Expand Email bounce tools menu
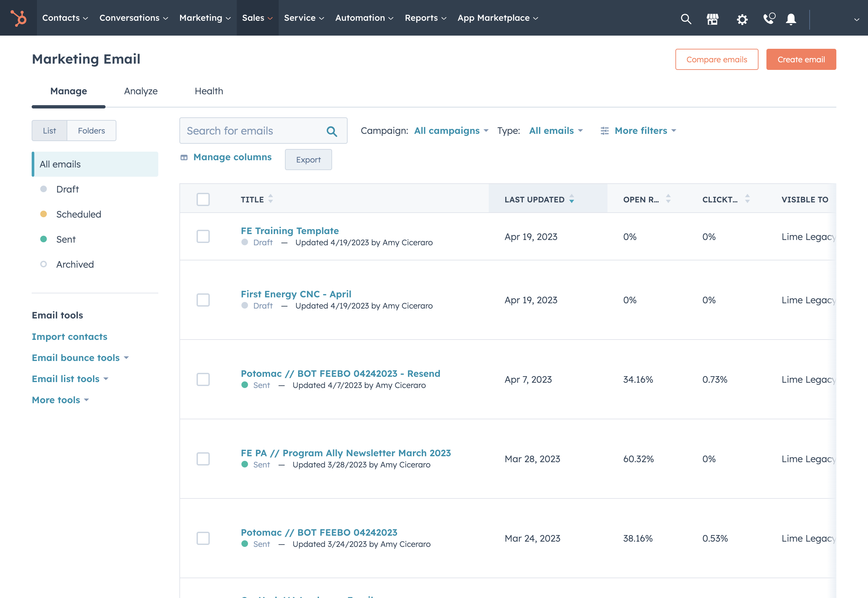868x598 pixels. pos(80,358)
